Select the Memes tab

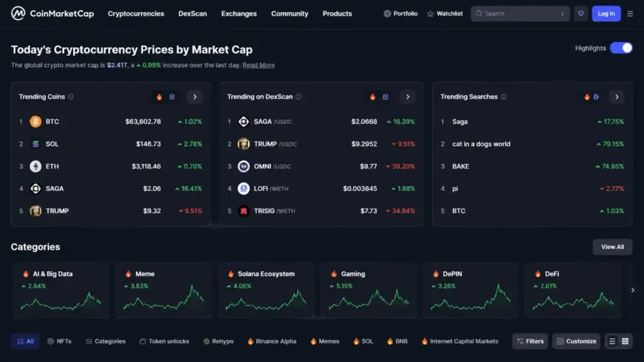coord(325,341)
